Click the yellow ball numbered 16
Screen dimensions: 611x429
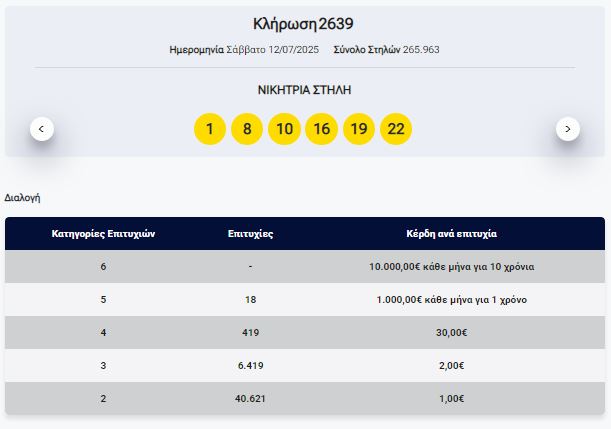click(x=321, y=129)
